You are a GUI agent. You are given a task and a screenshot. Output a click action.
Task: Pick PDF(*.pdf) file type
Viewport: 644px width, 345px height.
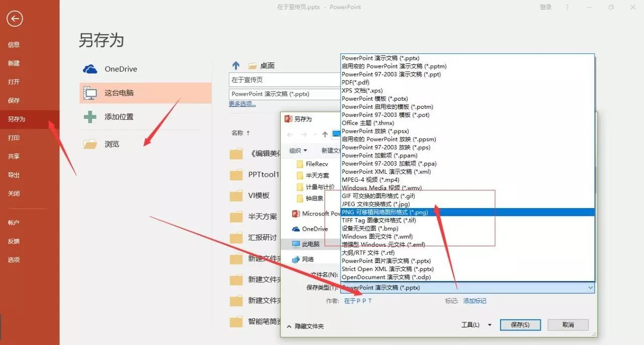356,82
